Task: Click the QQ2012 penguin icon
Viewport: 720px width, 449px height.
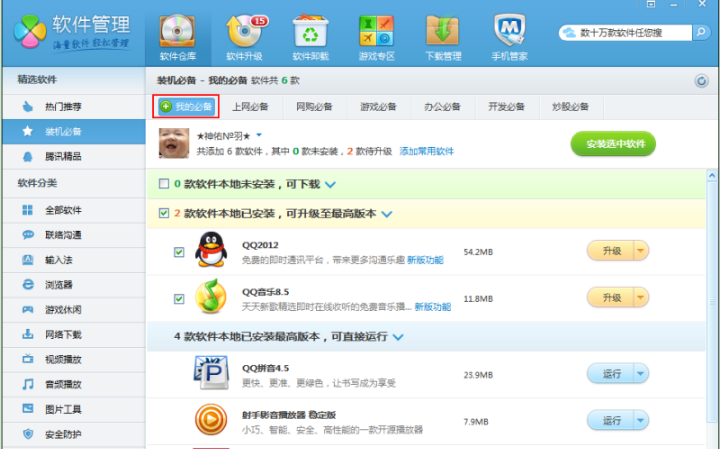Action: click(211, 249)
